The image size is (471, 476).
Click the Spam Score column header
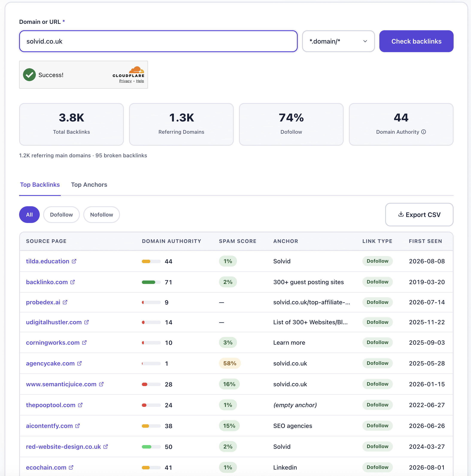[x=238, y=241]
